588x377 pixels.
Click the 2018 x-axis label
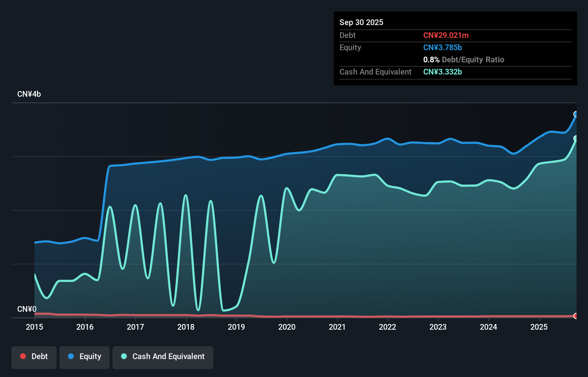pyautogui.click(x=186, y=327)
